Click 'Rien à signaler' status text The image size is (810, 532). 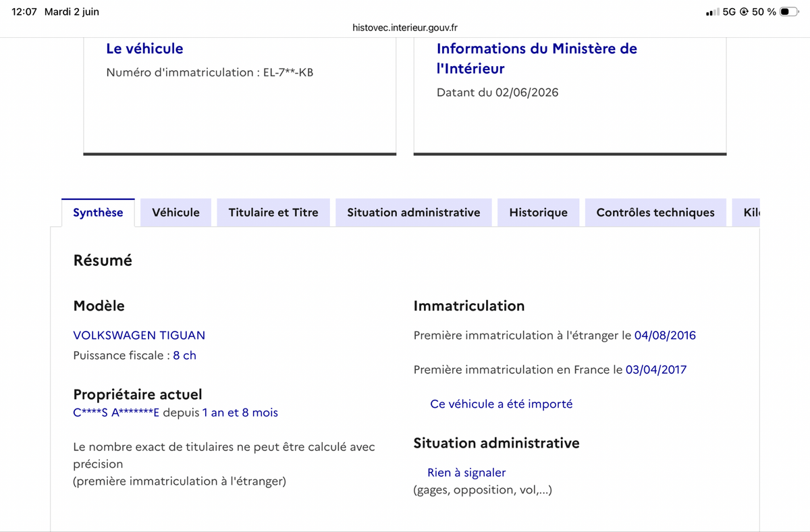[466, 473]
